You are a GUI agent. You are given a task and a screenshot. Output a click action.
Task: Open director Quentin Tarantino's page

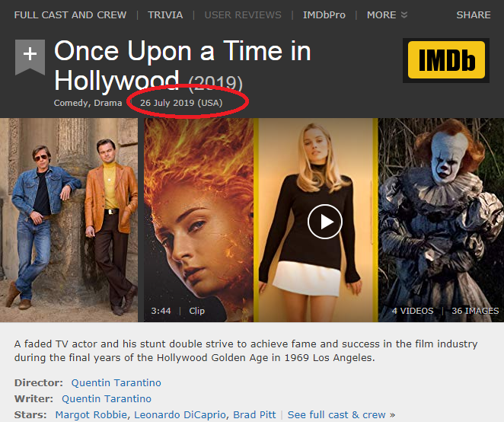click(116, 382)
